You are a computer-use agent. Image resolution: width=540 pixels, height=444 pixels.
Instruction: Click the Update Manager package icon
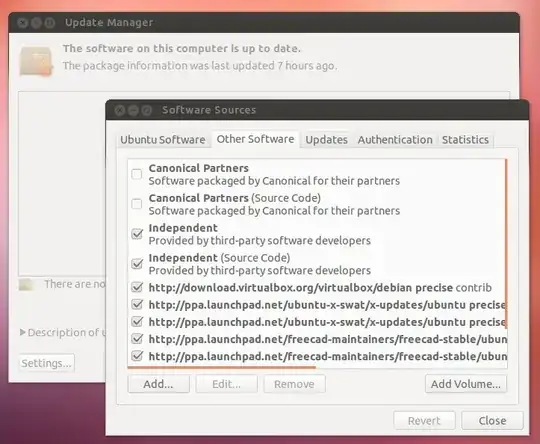36,61
